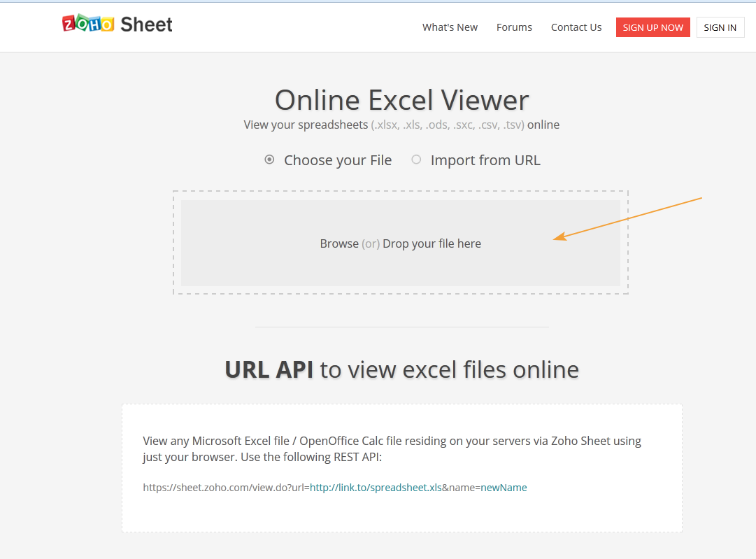
Task: Click the 'View any Microsoft Excel file' paragraph
Action: (392, 449)
